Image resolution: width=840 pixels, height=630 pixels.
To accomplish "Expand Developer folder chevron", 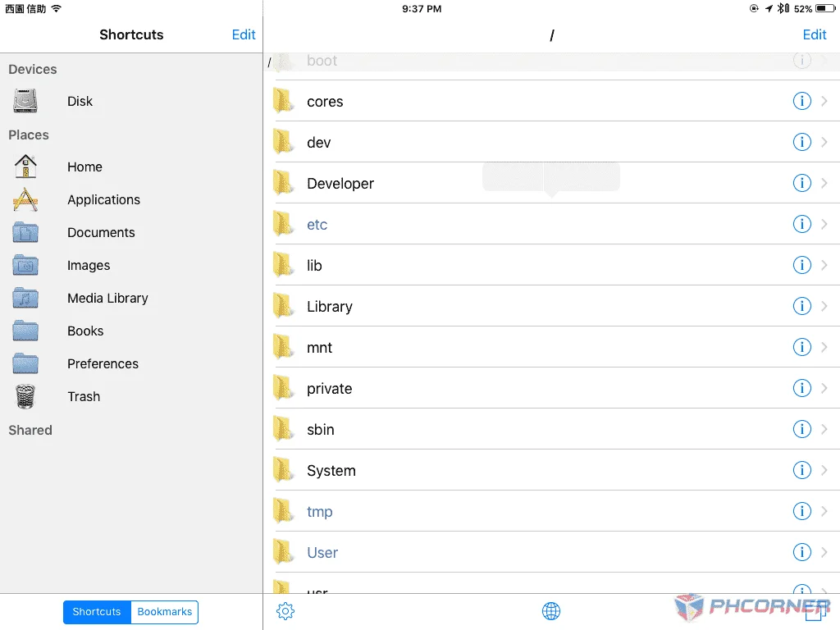I will (824, 183).
